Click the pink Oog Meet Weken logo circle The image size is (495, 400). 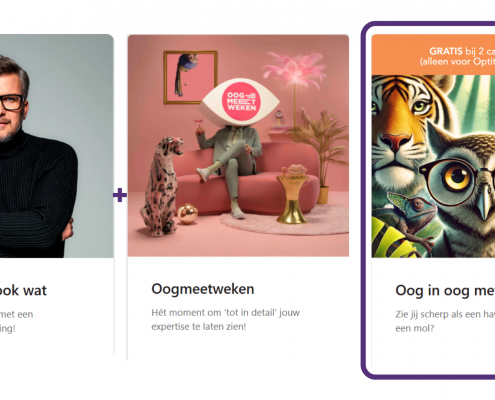click(x=241, y=101)
